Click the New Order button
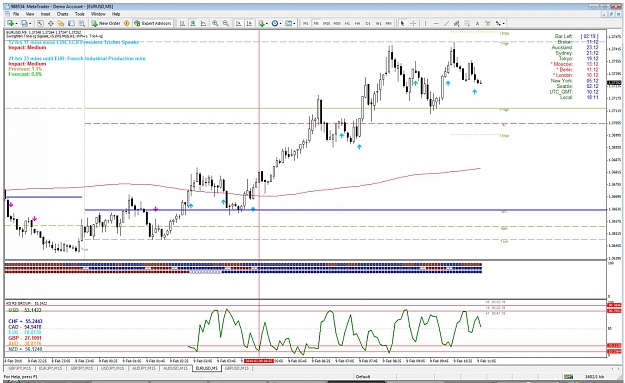Viewport: 625px width, 383px height. (x=106, y=24)
